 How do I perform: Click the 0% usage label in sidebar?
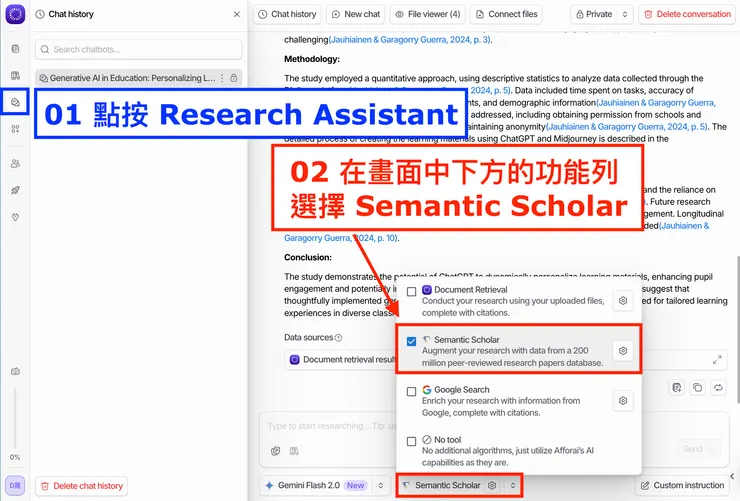(x=15, y=457)
